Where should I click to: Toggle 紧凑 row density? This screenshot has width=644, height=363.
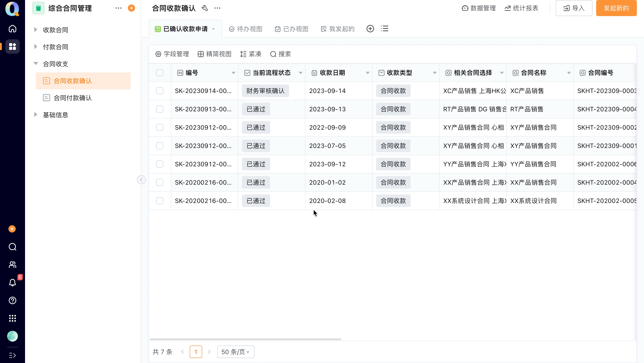(x=251, y=54)
